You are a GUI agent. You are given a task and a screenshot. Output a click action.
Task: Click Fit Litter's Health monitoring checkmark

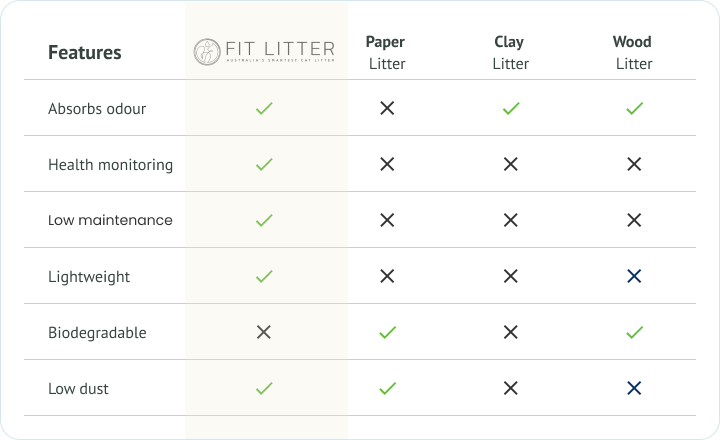click(264, 164)
